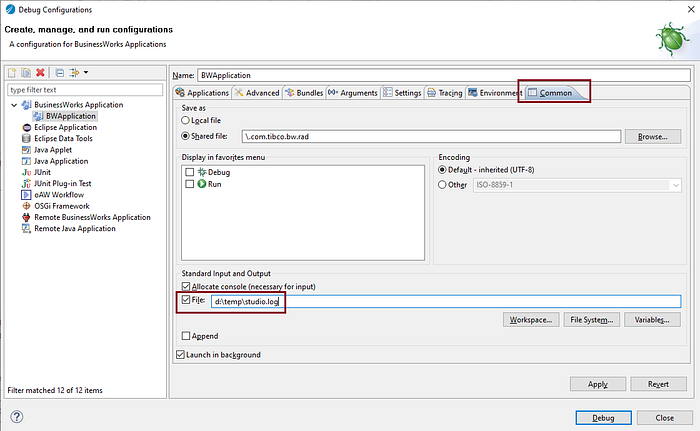The width and height of the screenshot is (700, 431).
Task: Delete selected configuration with red X
Action: coord(40,72)
